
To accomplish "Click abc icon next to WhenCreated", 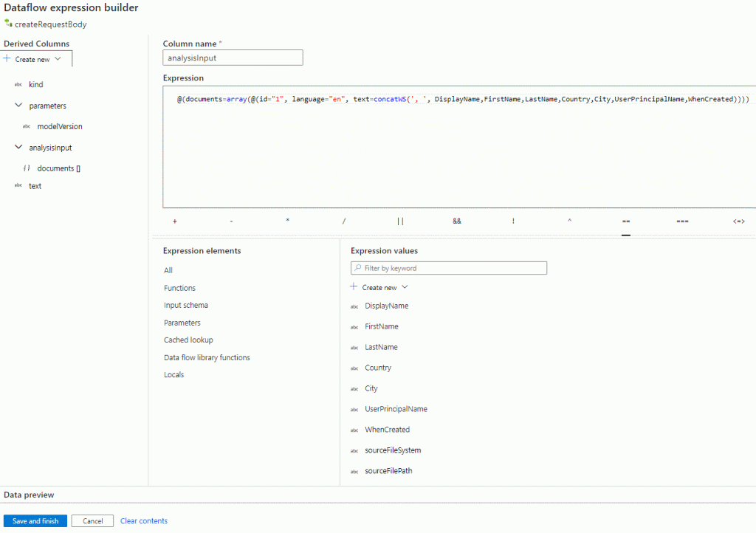I will (x=354, y=430).
